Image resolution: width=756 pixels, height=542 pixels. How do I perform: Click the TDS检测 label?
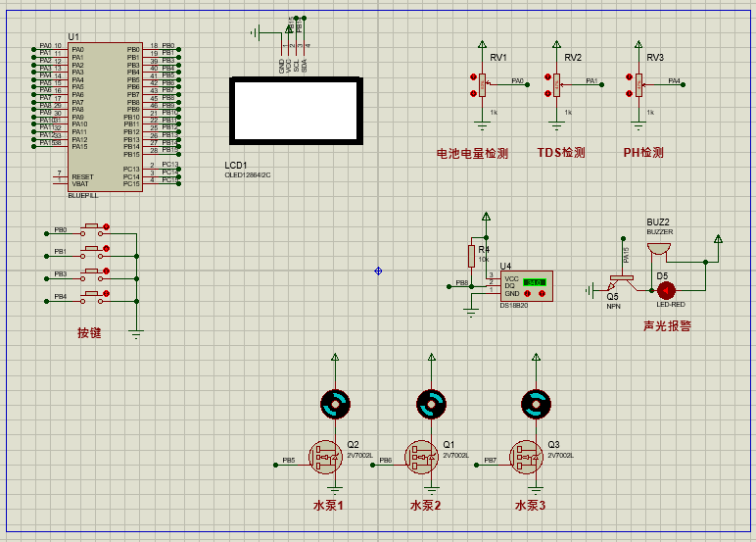tap(561, 153)
